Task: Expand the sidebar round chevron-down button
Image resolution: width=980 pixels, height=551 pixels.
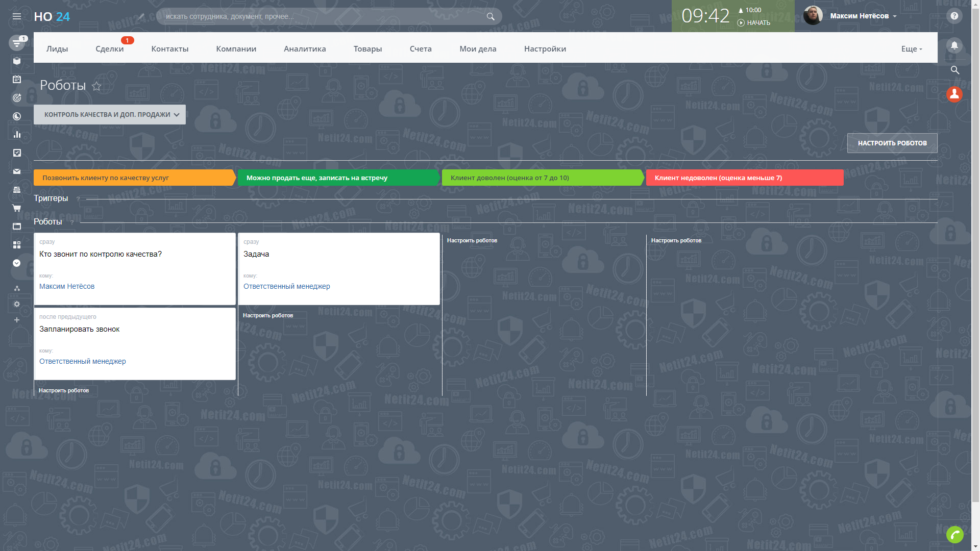Action: pos(17,263)
